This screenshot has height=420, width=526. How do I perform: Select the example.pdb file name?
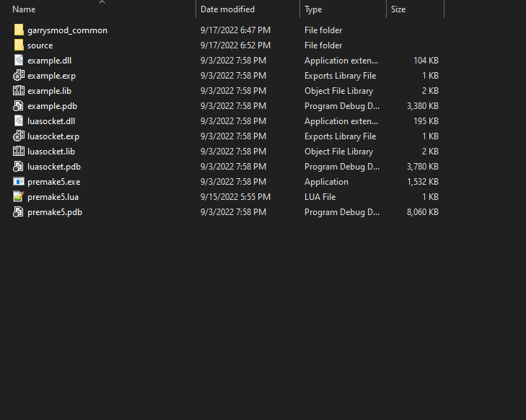(x=53, y=106)
